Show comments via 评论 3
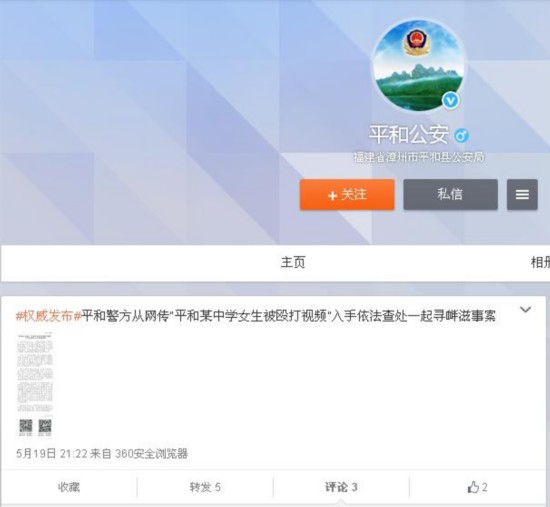This screenshot has height=507, width=550. [x=341, y=487]
